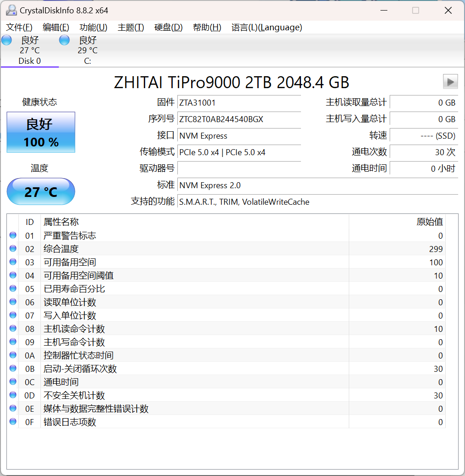This screenshot has height=476, width=465.
Task: Click status dot for 06 读取单位计数
Action: 13,302
